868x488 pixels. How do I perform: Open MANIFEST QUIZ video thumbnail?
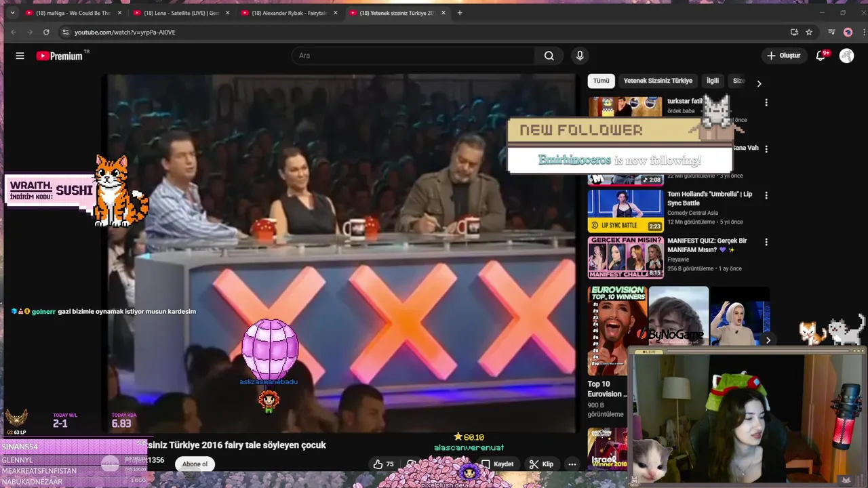pos(625,257)
